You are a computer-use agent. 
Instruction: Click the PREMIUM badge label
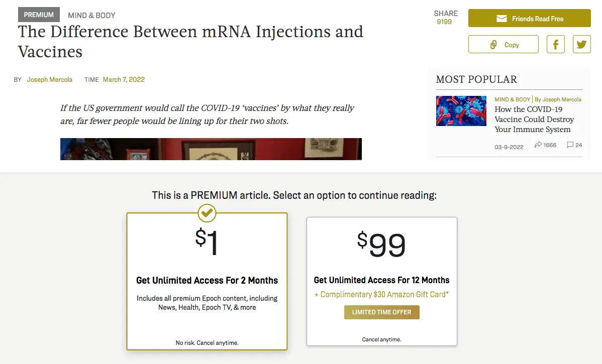click(x=39, y=15)
